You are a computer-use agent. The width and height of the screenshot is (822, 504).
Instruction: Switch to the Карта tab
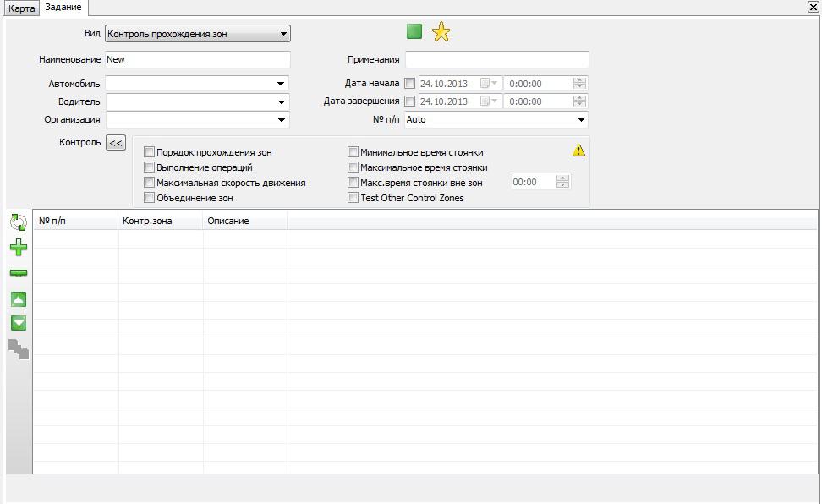click(22, 8)
